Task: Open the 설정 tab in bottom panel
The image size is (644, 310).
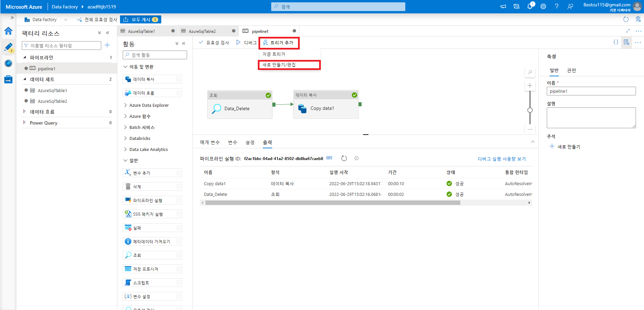Action: [x=250, y=143]
